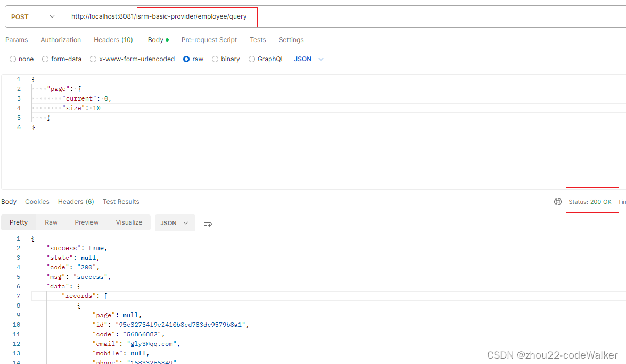Open the Params tab
The width and height of the screenshot is (626, 364).
point(17,40)
